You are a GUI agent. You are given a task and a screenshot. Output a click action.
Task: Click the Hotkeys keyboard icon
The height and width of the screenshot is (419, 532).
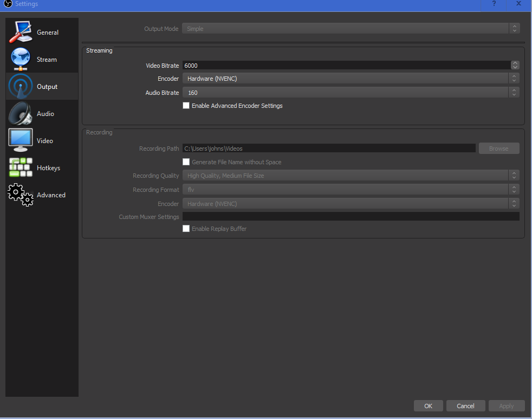[21, 167]
